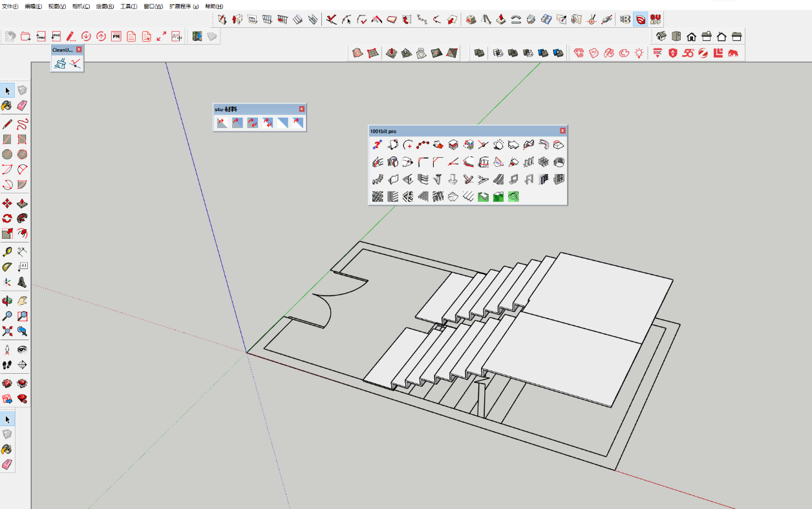
Task: Close the CleanUp floating toolbar
Action: click(79, 49)
